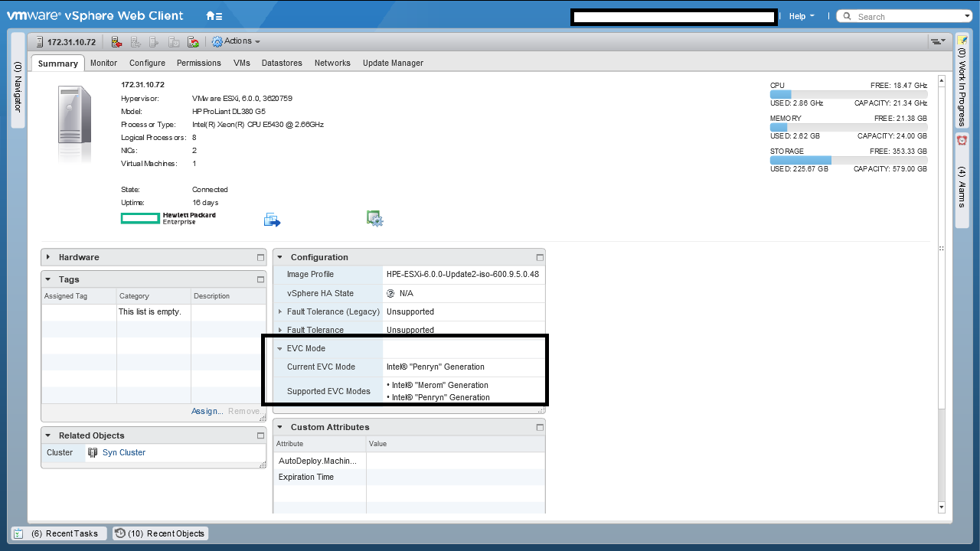
Task: Expand the Fault Tolerance (Legacy) row
Action: click(280, 311)
